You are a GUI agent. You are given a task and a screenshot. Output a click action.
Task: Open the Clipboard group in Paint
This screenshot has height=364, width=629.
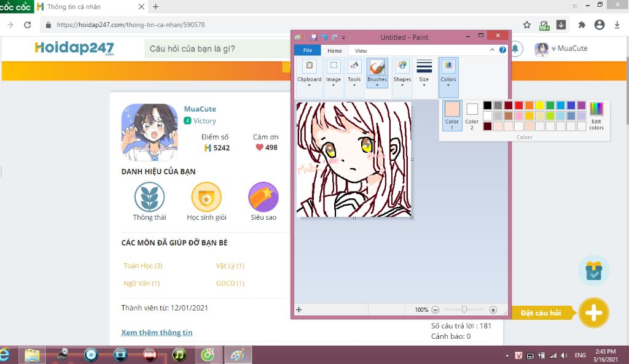pyautogui.click(x=309, y=77)
